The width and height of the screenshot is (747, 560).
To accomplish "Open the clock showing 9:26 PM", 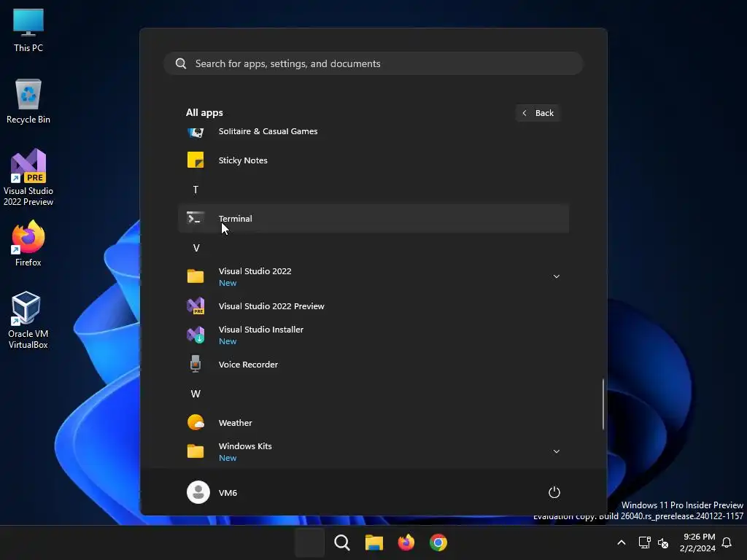I will coord(698,542).
